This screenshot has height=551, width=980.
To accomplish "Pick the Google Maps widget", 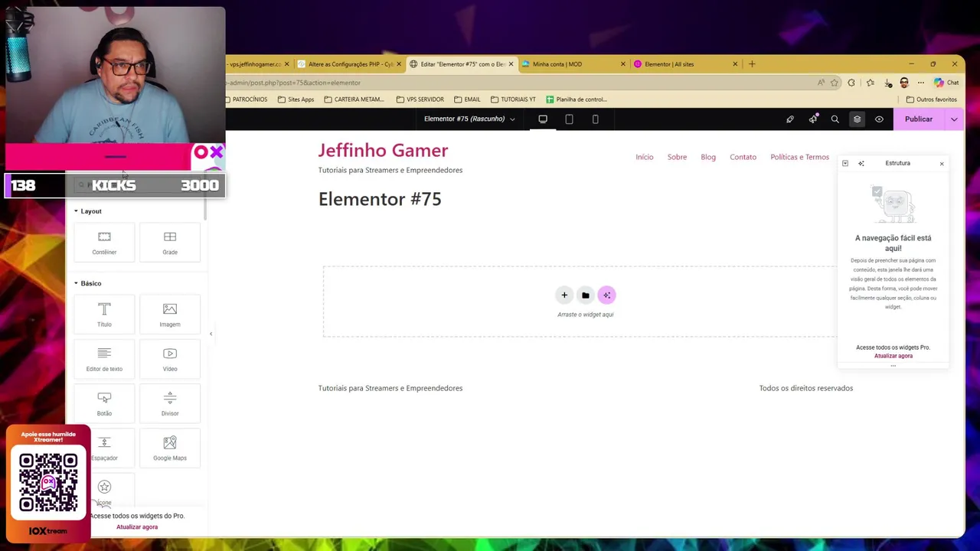I will pos(170,448).
